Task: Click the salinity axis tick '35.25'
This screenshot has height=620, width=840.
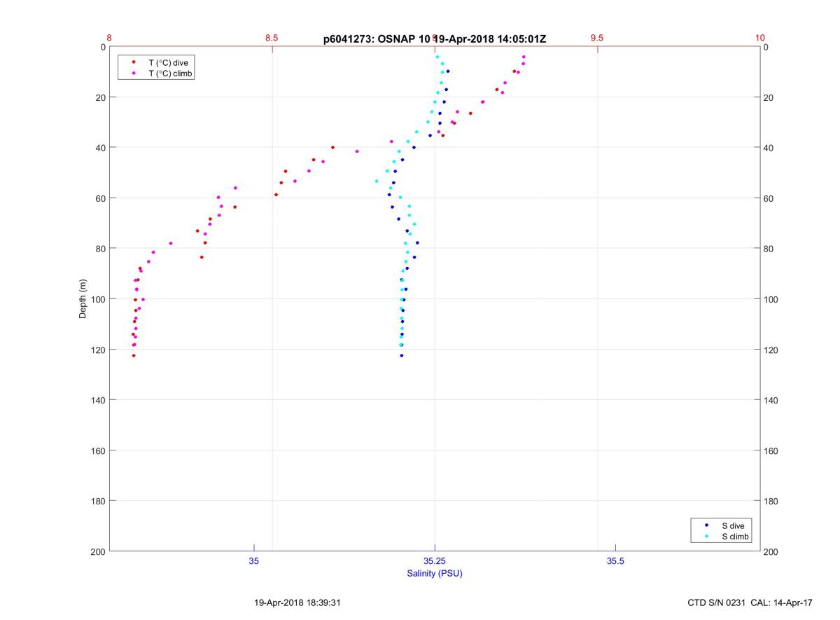Action: 435,560
